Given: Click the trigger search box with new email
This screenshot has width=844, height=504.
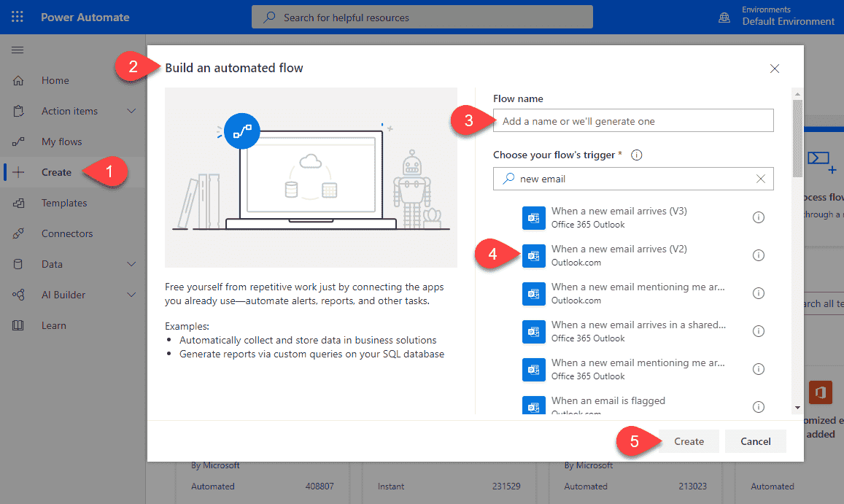Looking at the screenshot, I should coord(633,179).
